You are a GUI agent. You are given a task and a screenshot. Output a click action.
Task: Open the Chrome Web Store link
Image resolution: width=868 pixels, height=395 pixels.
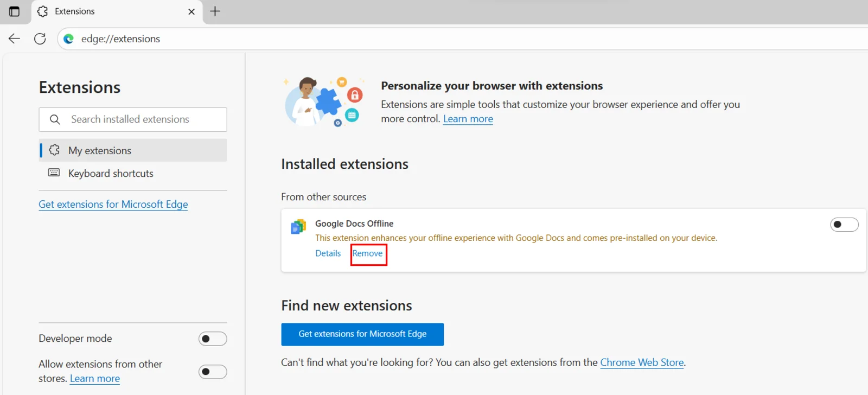pos(642,362)
